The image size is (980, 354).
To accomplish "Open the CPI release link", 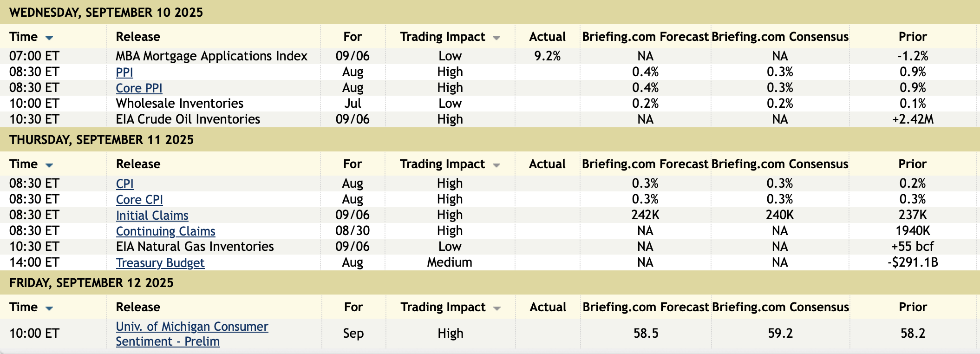I will point(124,184).
